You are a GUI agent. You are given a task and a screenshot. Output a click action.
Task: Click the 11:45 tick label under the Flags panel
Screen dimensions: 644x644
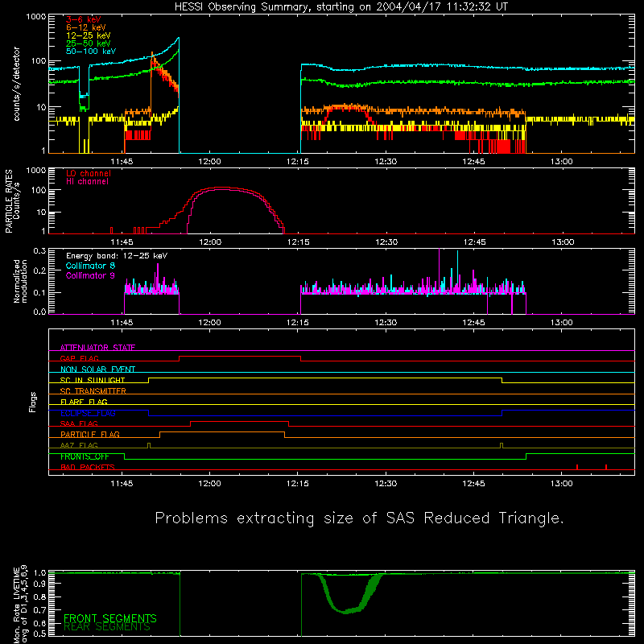(122, 484)
